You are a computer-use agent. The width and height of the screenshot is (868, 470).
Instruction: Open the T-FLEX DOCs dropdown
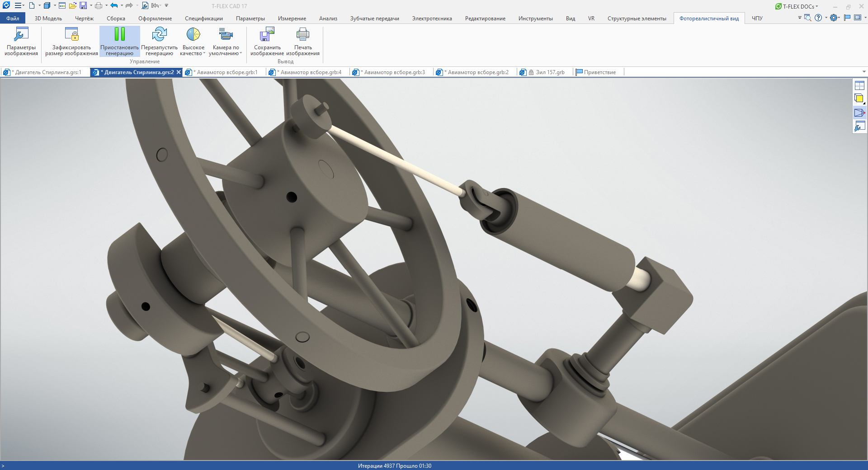[797, 6]
